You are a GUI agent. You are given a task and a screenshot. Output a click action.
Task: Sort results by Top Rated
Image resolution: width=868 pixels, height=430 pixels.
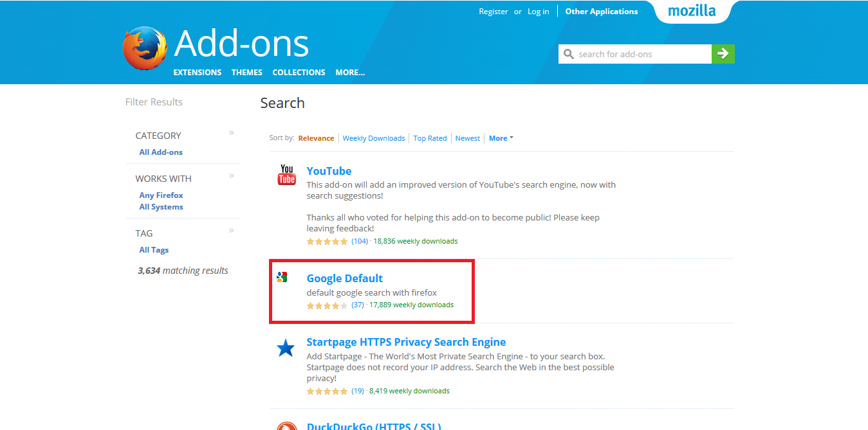pos(430,138)
